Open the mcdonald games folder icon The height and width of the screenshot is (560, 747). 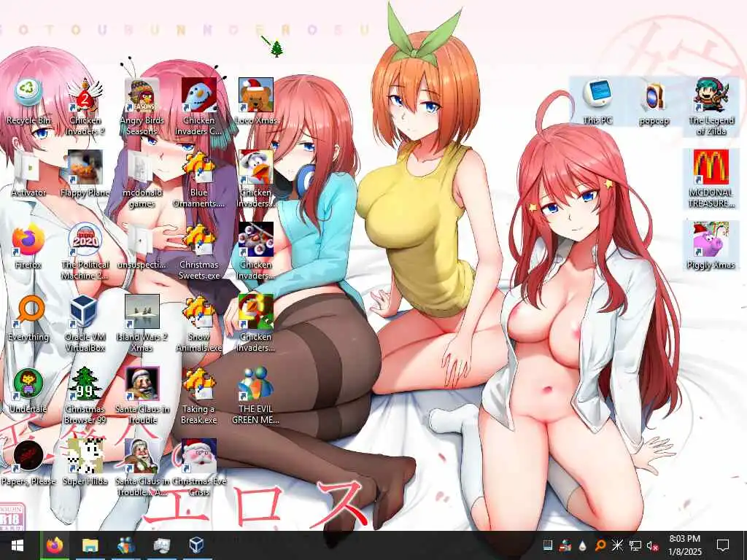tap(142, 179)
